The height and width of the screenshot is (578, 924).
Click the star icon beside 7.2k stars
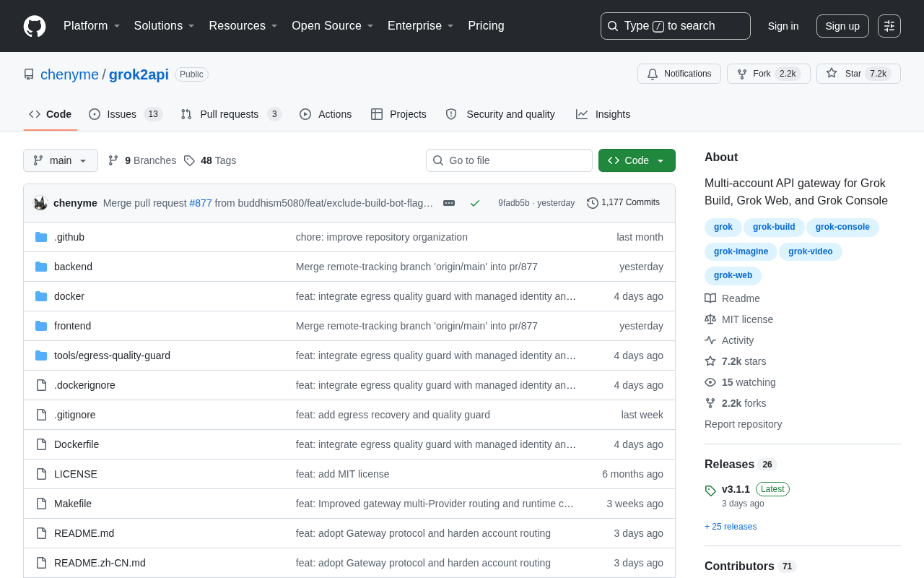(x=710, y=361)
